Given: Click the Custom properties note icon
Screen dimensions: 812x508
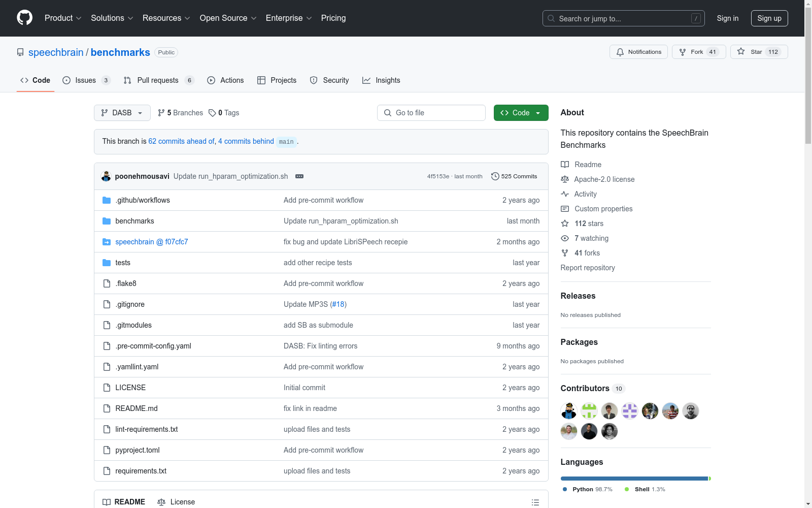Looking at the screenshot, I should (565, 209).
